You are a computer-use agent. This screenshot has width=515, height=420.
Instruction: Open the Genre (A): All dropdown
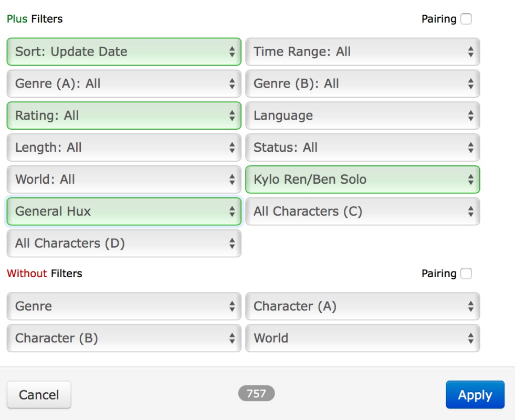click(124, 83)
